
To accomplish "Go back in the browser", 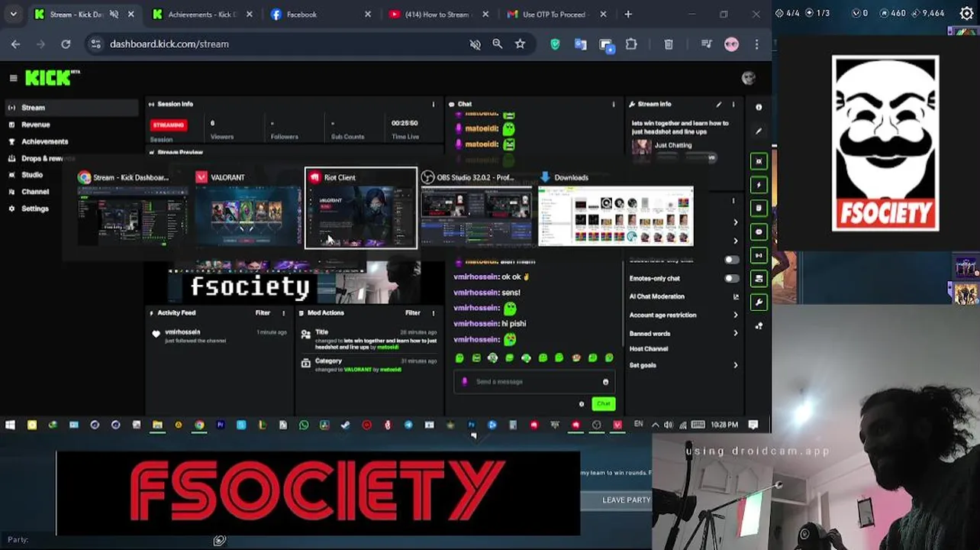I will coord(15,44).
